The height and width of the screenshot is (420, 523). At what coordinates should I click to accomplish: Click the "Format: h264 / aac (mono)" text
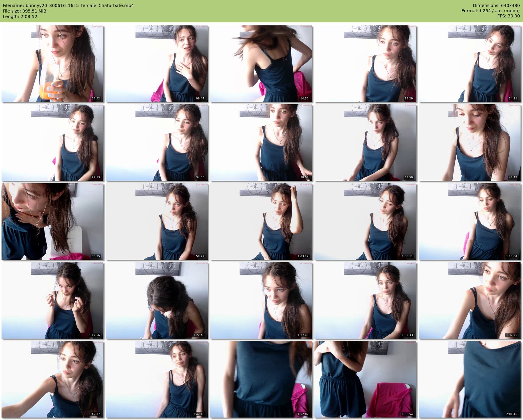[491, 11]
